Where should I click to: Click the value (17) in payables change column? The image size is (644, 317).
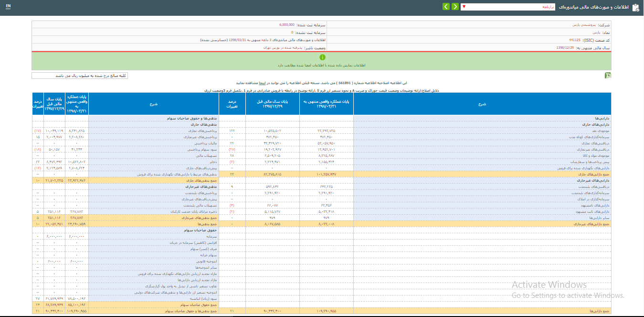[x=38, y=130]
